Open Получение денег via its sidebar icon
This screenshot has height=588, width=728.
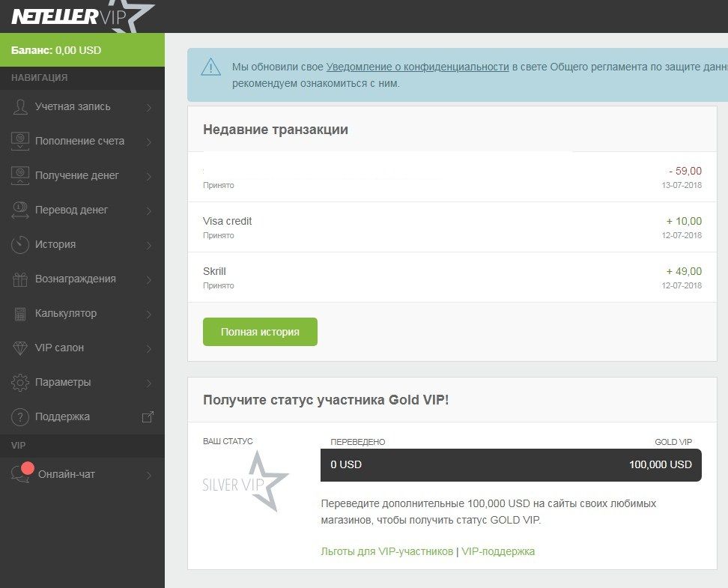coord(21,175)
